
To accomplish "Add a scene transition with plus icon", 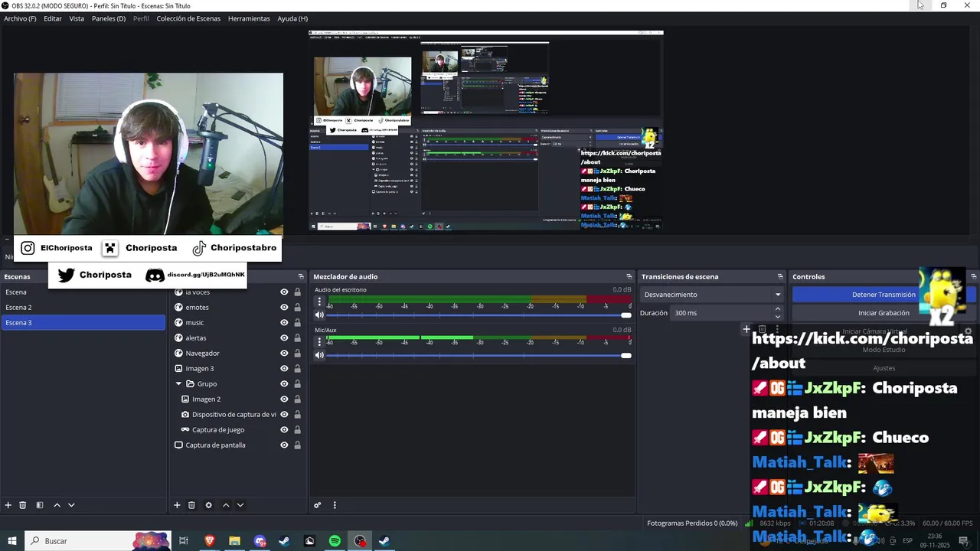I will [x=746, y=330].
